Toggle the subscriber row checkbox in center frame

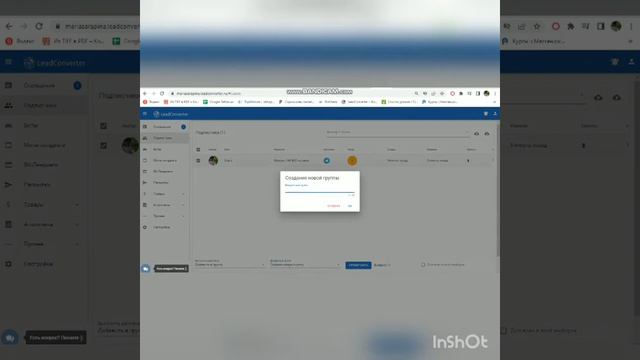pos(198,161)
